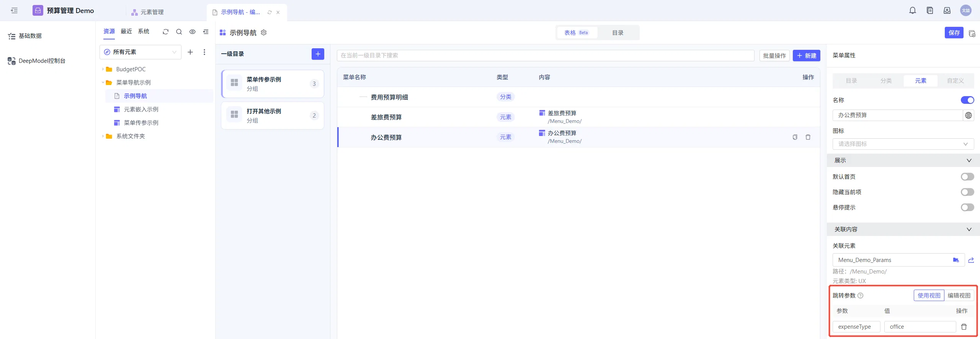
Task: Open settings gear next to 示例导航
Action: coord(264,33)
